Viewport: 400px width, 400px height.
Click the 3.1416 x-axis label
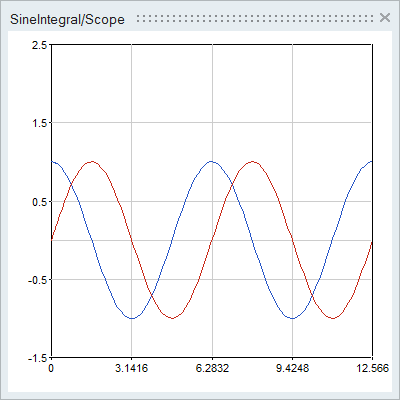click(131, 368)
